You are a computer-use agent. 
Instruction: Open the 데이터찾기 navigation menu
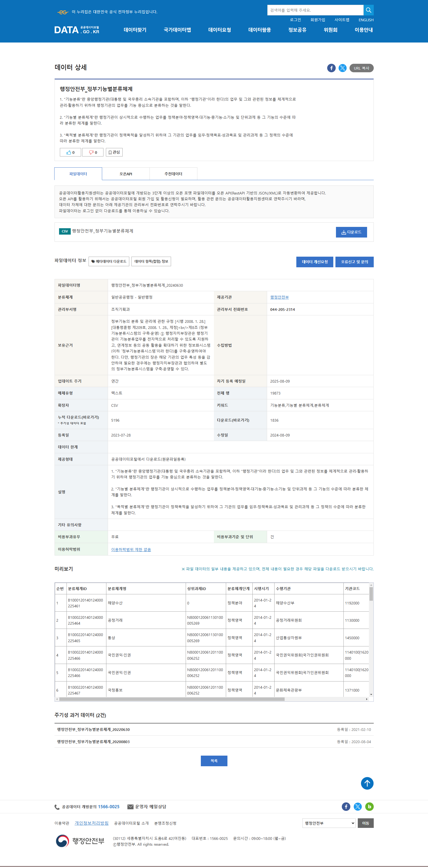tap(135, 30)
